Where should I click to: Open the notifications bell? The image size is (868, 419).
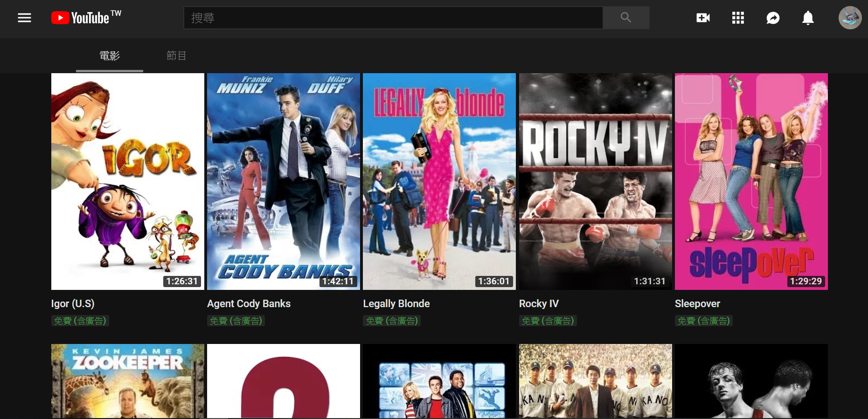(808, 18)
